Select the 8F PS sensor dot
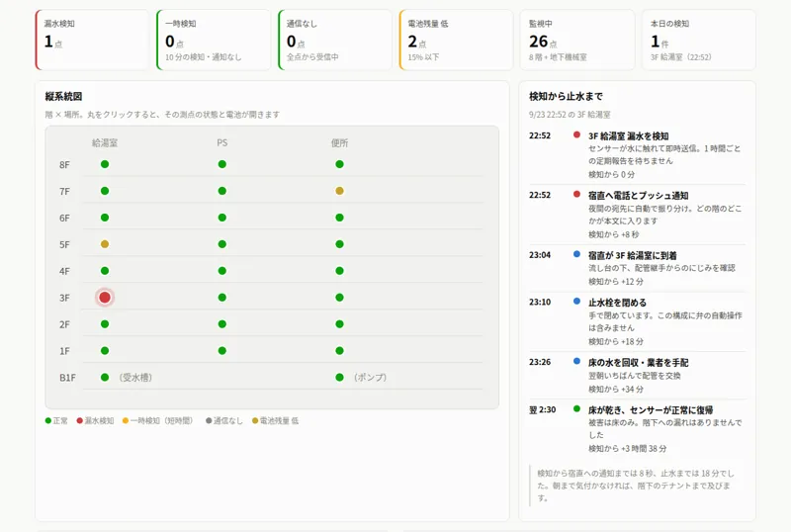The height and width of the screenshot is (532, 791). (x=221, y=164)
